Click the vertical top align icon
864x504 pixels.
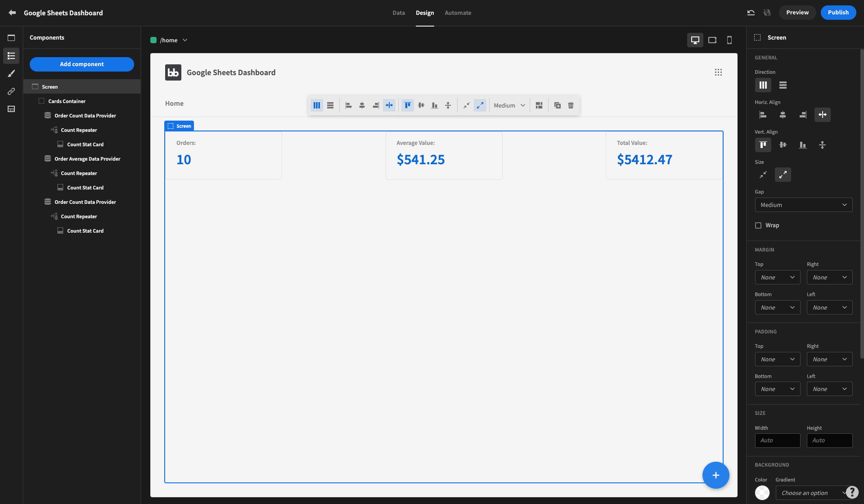(763, 144)
